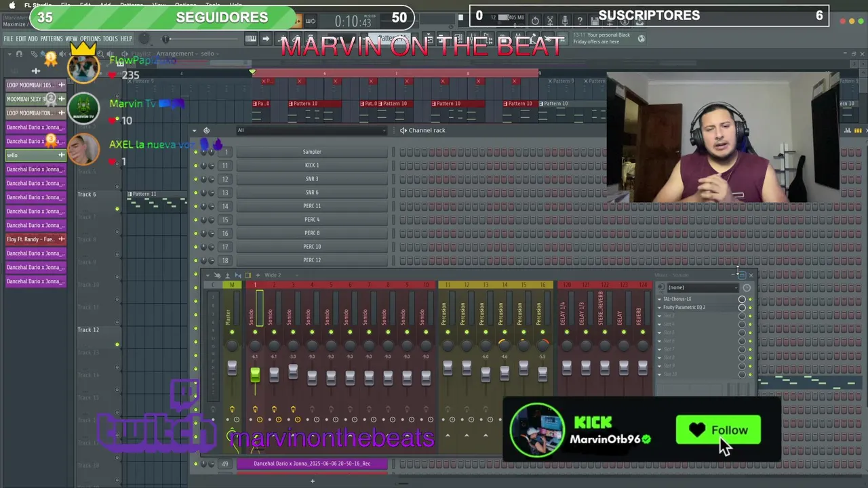The width and height of the screenshot is (868, 488).
Task: Click the Apple menu icon
Action: point(12,5)
